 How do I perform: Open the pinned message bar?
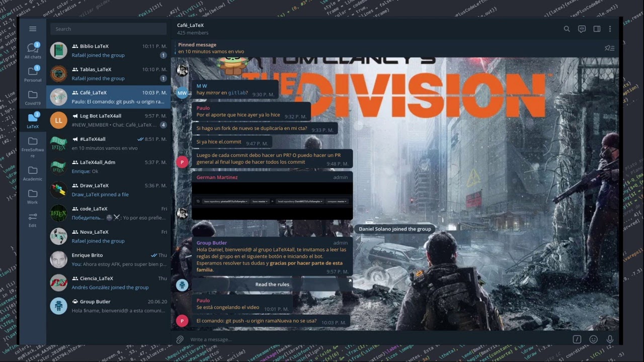387,48
